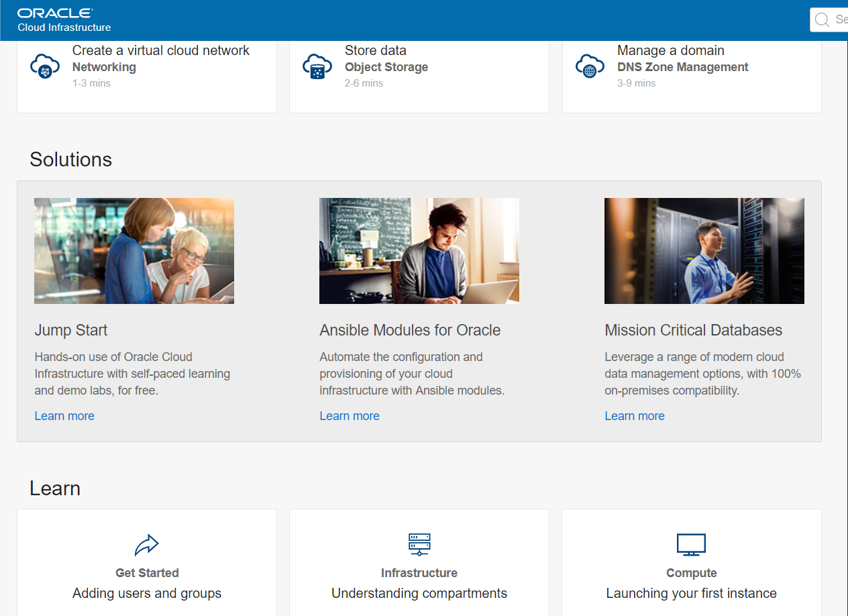Click the Get Started arrow icon

pos(146,545)
